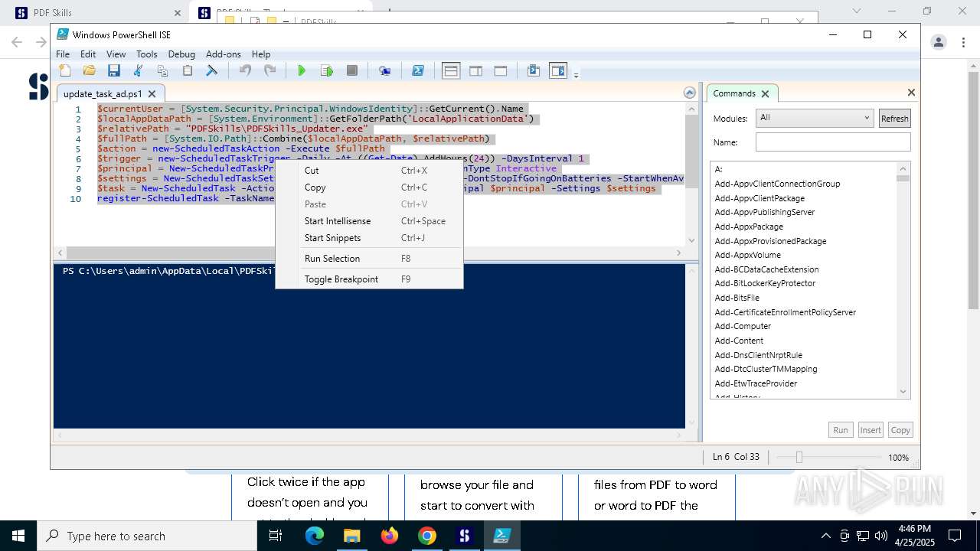Select Show Script Pane Maximized layout icon
Image resolution: width=980 pixels, height=551 pixels.
pyautogui.click(x=501, y=70)
